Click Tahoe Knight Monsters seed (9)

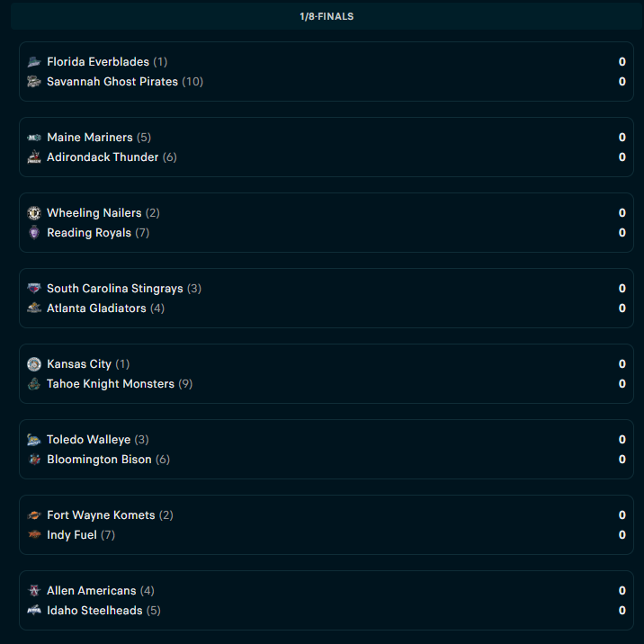pos(185,384)
